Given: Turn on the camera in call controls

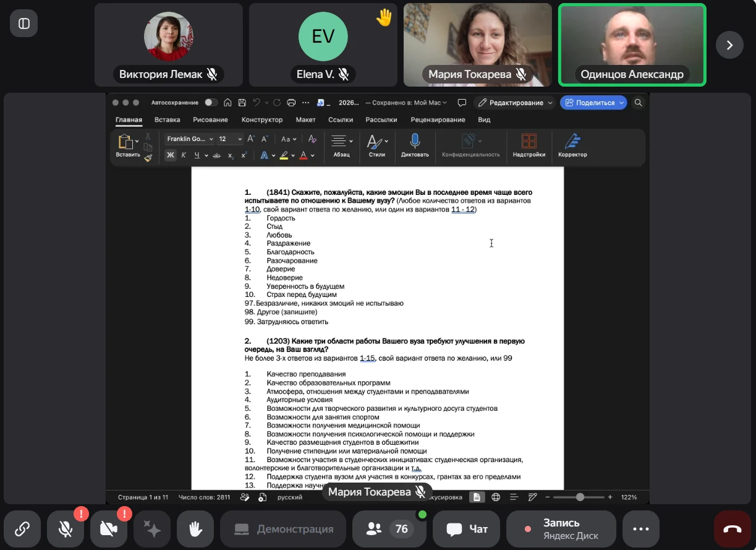Looking at the screenshot, I should point(108,529).
